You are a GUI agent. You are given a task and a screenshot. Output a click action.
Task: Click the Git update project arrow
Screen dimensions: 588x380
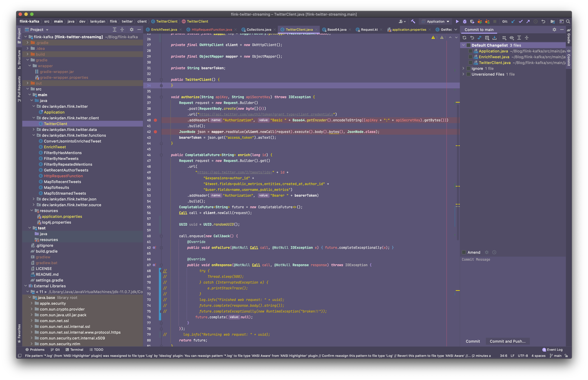coord(513,21)
